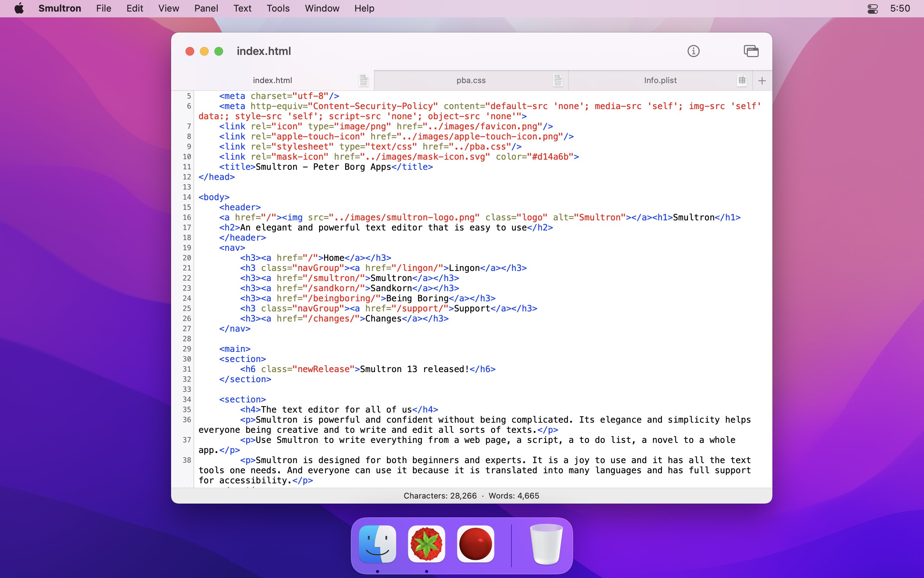Screen dimensions: 924x578
Task: Click the "../images/favicon.png" path
Action: tap(482, 126)
